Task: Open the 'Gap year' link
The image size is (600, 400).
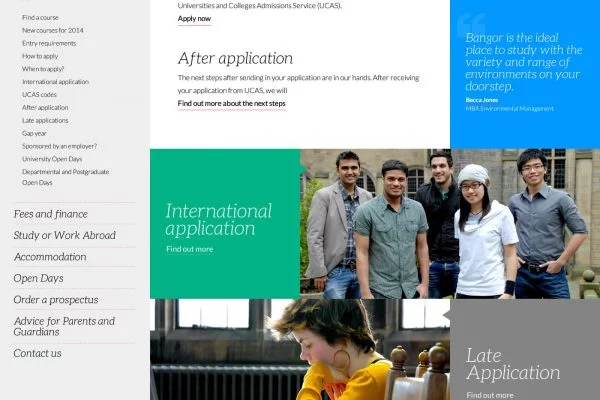Action: (35, 133)
